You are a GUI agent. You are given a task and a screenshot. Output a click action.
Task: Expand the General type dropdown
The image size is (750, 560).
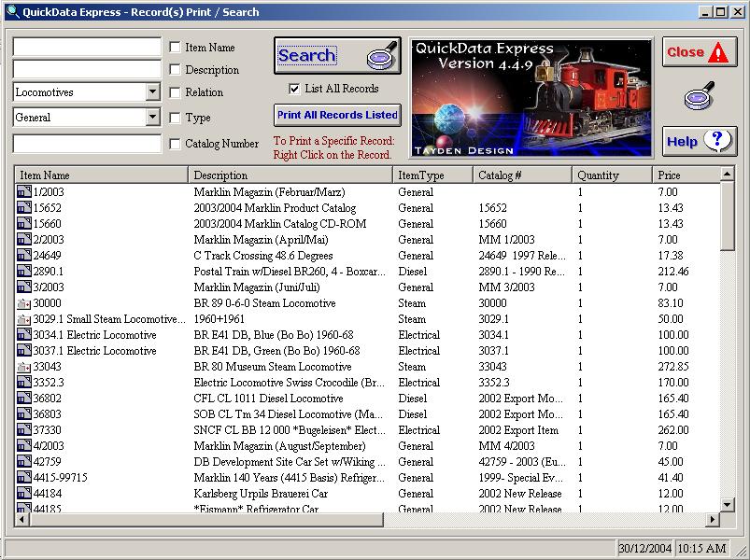(x=153, y=118)
